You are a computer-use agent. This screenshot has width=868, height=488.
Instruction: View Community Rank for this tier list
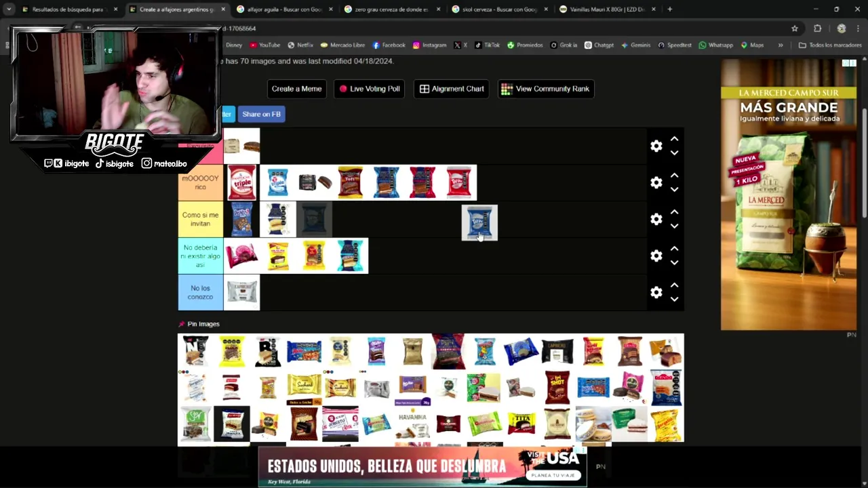pos(546,89)
